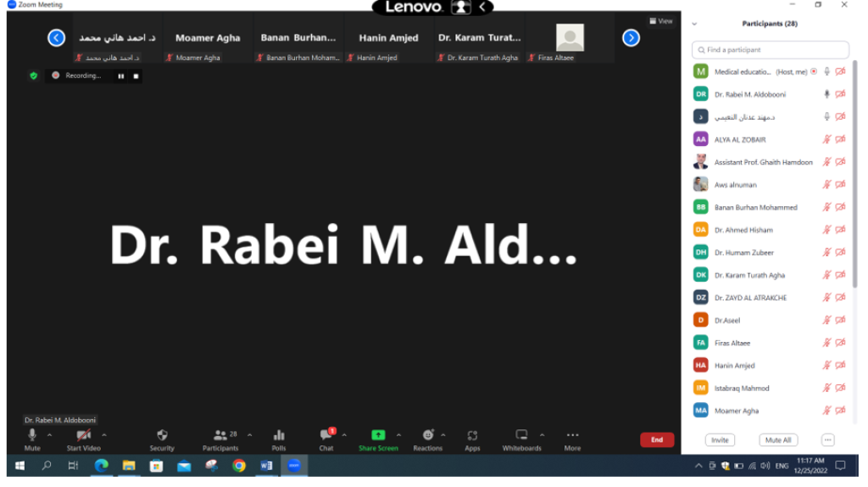This screenshot has height=487, width=868.
Task: Open the View layout menu
Action: point(660,21)
